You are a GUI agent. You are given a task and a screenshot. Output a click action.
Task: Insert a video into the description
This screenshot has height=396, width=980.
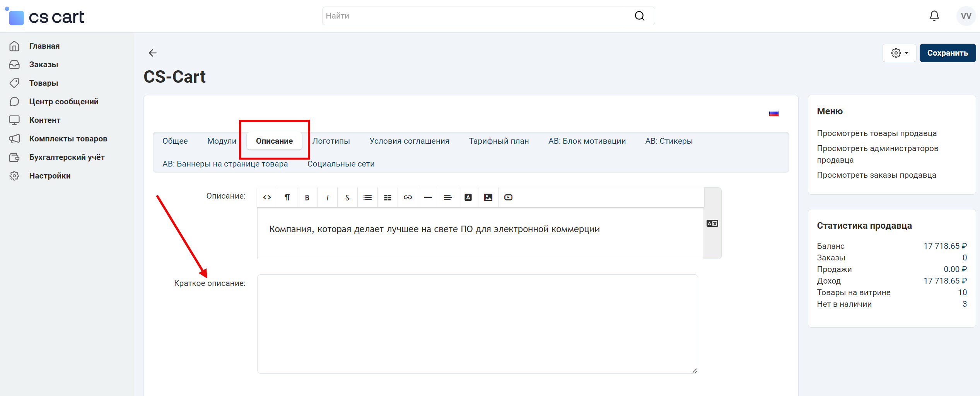pos(508,197)
